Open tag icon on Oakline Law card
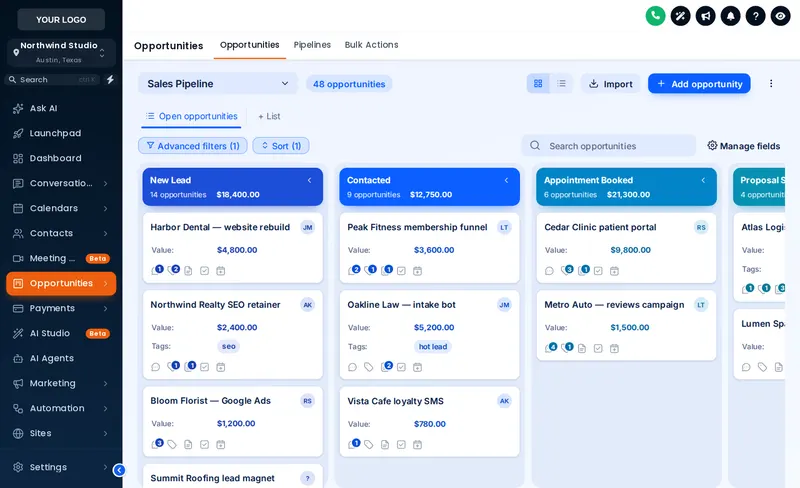 [x=368, y=367]
